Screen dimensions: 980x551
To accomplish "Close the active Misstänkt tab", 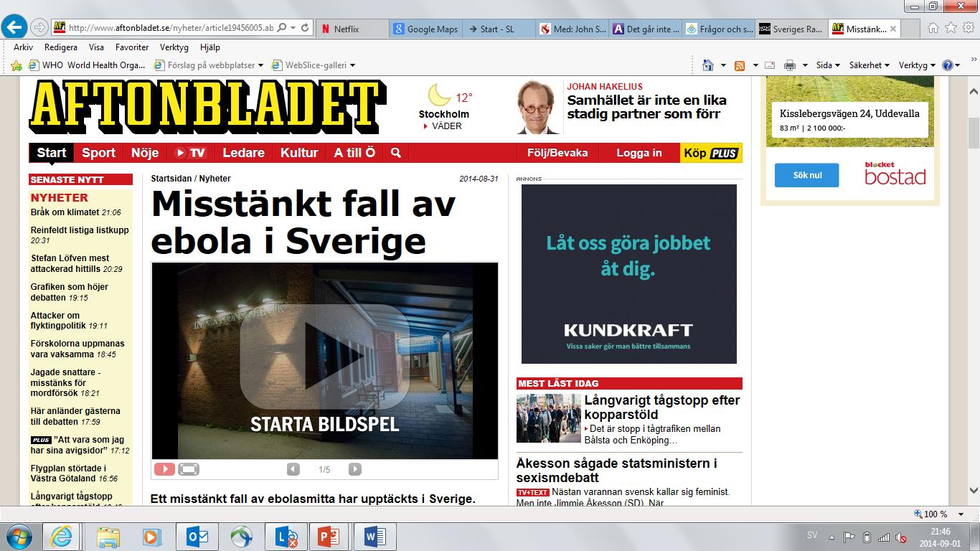I will (893, 29).
